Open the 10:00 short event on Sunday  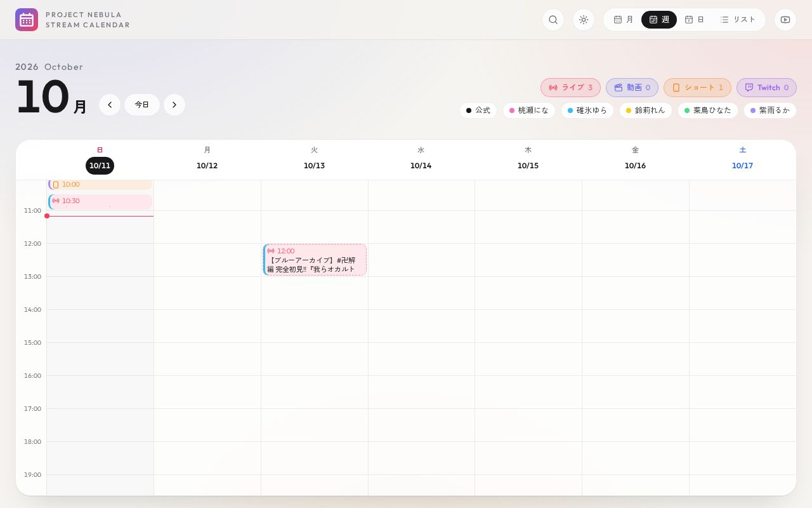coord(100,185)
